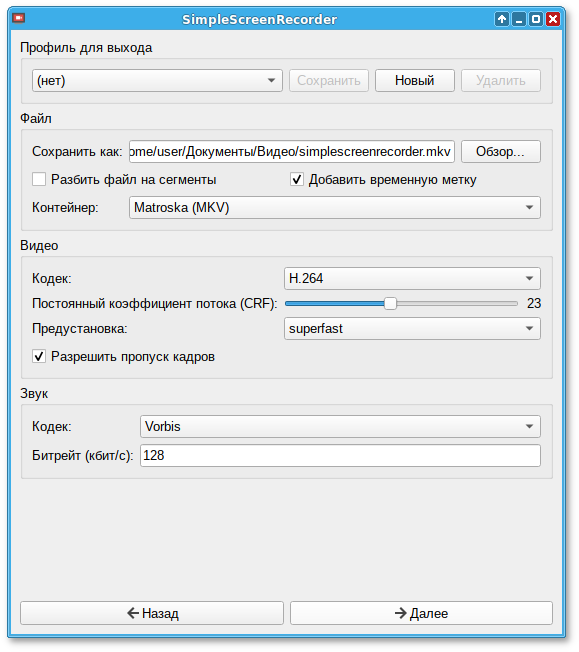Open the audio Кодек dropdown Vorbis
Image resolution: width=579 pixels, height=652 pixels.
340,426
